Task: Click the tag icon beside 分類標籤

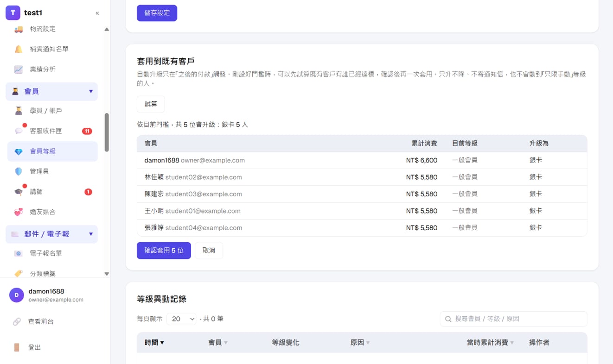Action: [19, 274]
